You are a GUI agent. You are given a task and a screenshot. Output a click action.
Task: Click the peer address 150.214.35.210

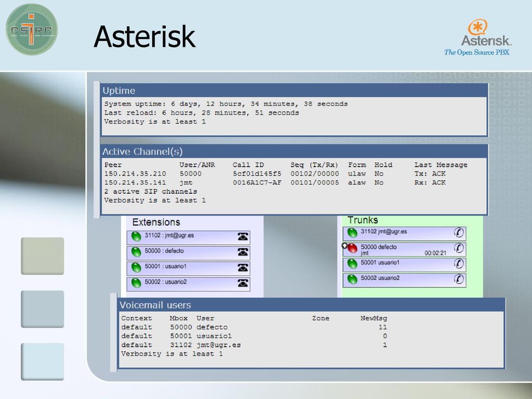click(x=135, y=174)
